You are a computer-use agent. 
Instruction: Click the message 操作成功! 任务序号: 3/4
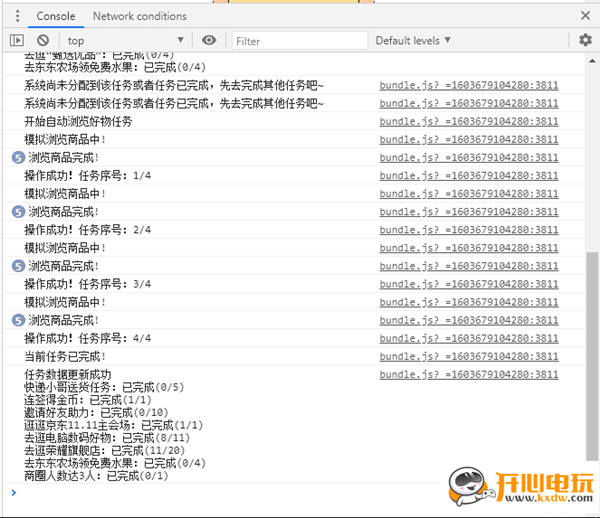coord(88,285)
